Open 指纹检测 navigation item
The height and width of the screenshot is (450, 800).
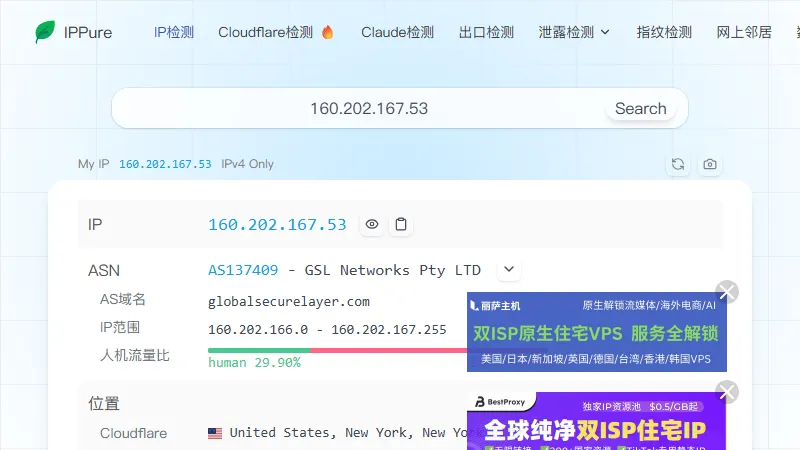click(x=664, y=32)
